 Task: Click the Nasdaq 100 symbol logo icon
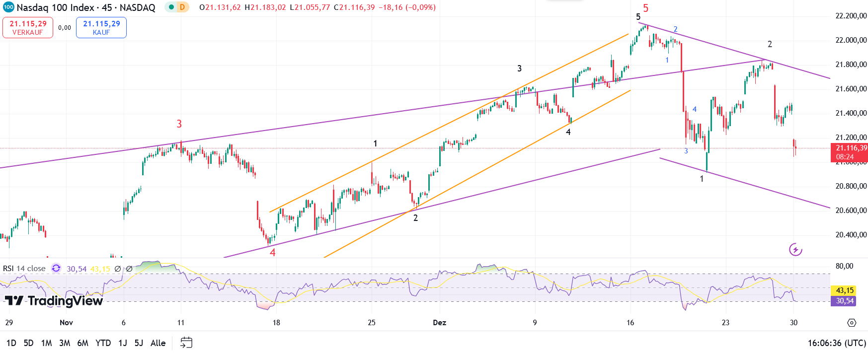(8, 7)
